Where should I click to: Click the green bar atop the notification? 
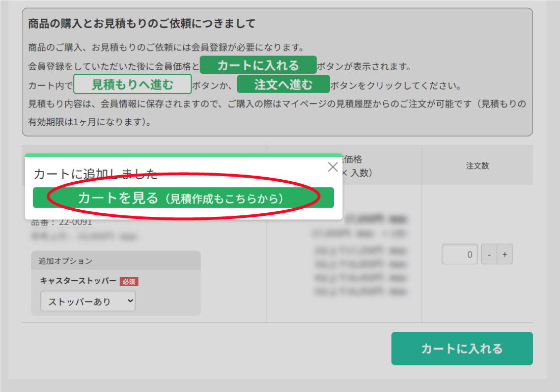[183, 155]
